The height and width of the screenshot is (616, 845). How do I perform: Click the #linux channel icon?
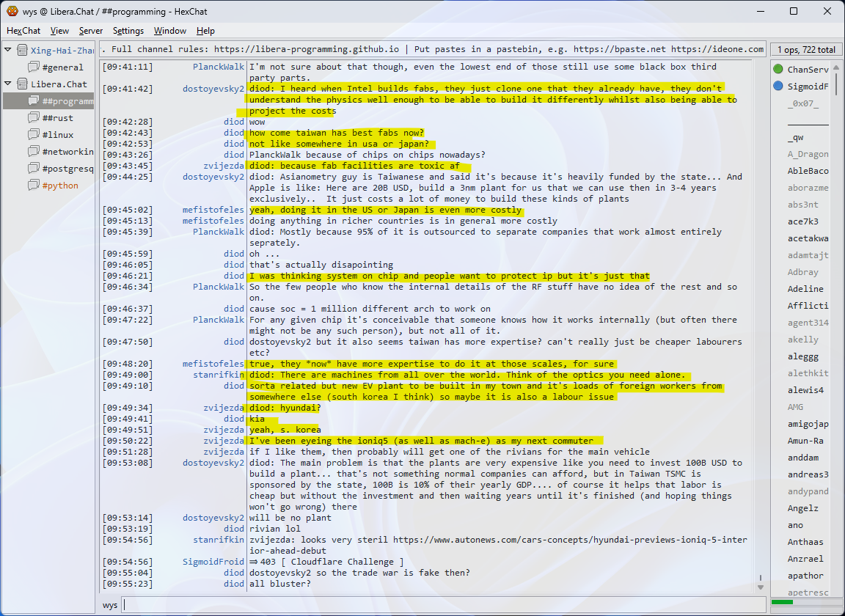tap(34, 135)
